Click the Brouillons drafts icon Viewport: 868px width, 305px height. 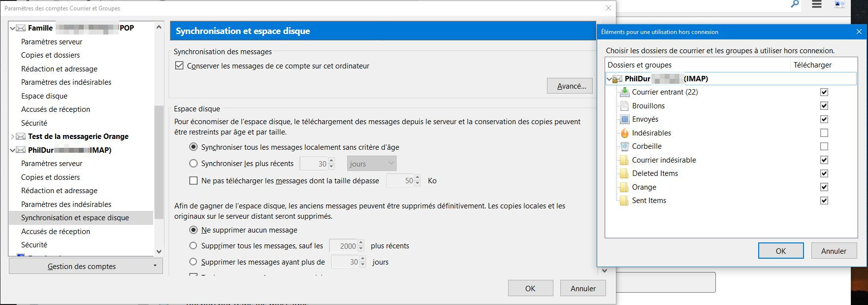coord(624,106)
